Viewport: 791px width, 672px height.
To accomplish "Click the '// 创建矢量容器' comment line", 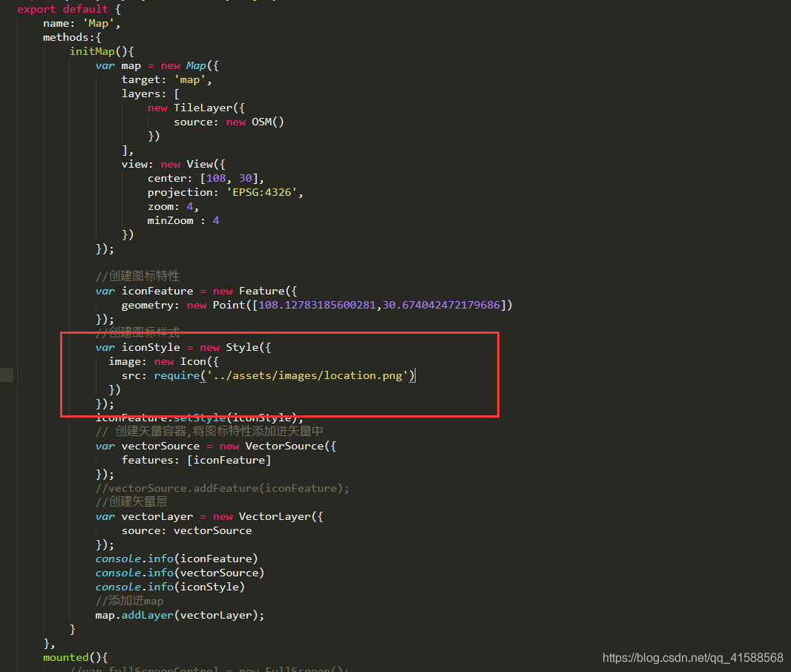I will pyautogui.click(x=209, y=431).
